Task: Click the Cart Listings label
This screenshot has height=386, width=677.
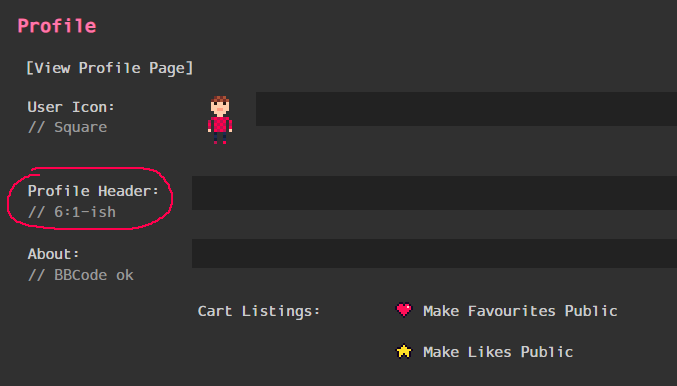Action: pyautogui.click(x=259, y=311)
